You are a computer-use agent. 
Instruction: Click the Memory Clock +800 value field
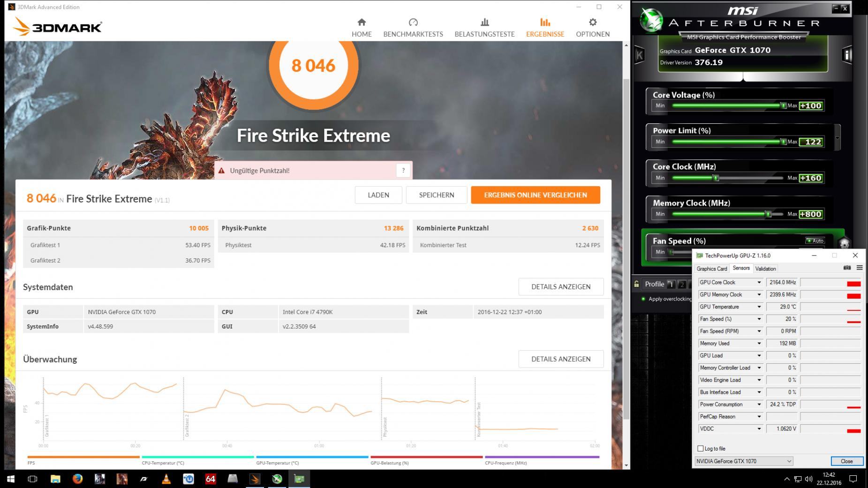(x=811, y=214)
